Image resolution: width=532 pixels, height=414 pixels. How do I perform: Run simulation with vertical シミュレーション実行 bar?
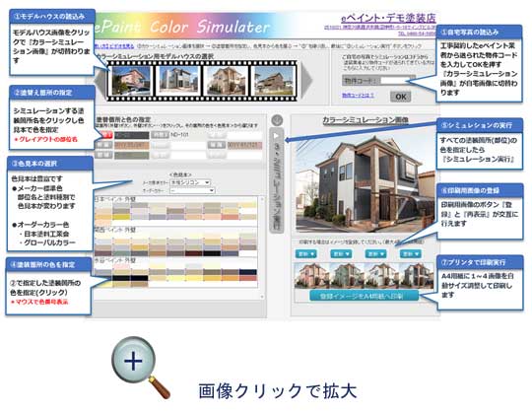pos(277,180)
